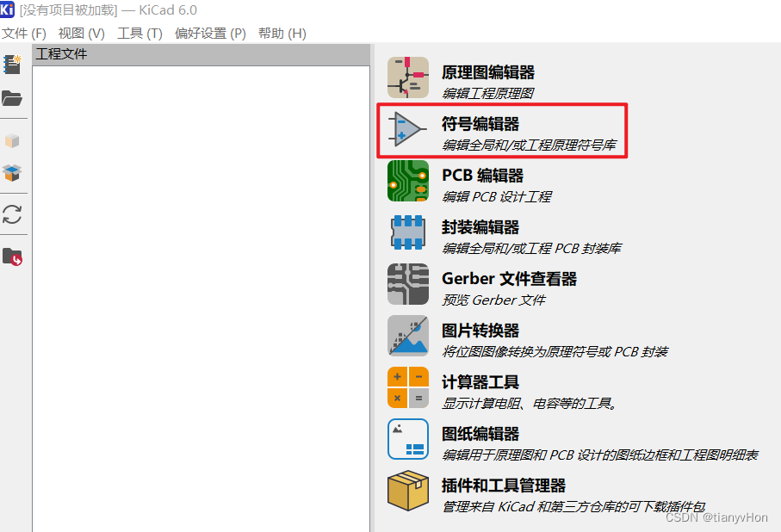
Task: Click the unarchive project cube icon
Action: click(12, 173)
